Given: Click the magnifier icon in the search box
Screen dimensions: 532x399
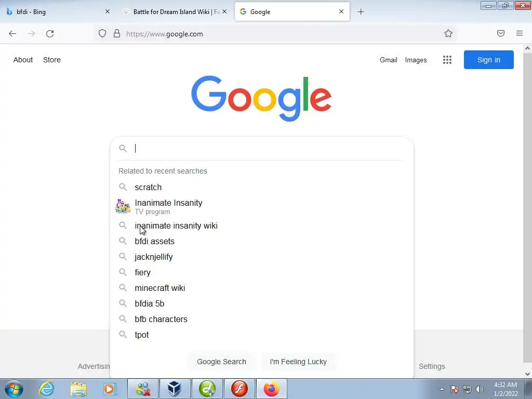Looking at the screenshot, I should tap(123, 148).
